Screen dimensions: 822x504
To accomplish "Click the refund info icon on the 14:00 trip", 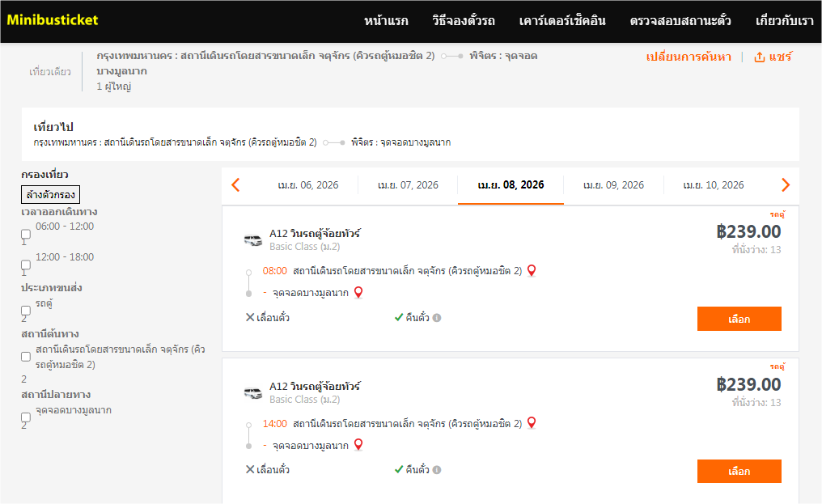I will pyautogui.click(x=437, y=470).
